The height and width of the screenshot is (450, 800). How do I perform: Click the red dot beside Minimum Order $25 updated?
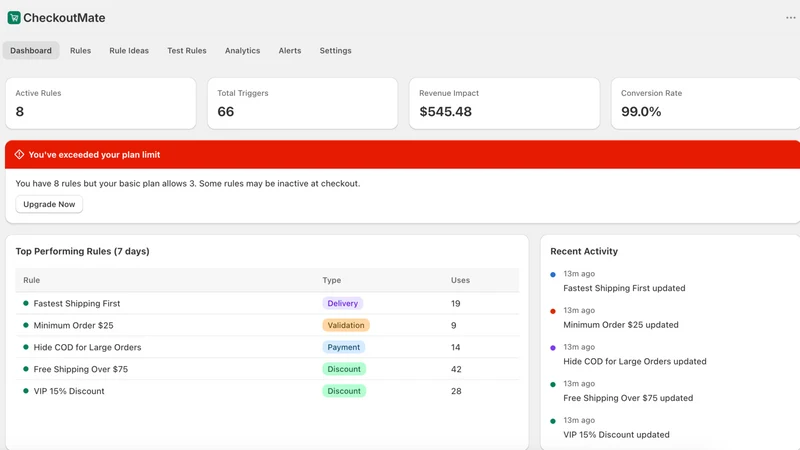(553, 311)
